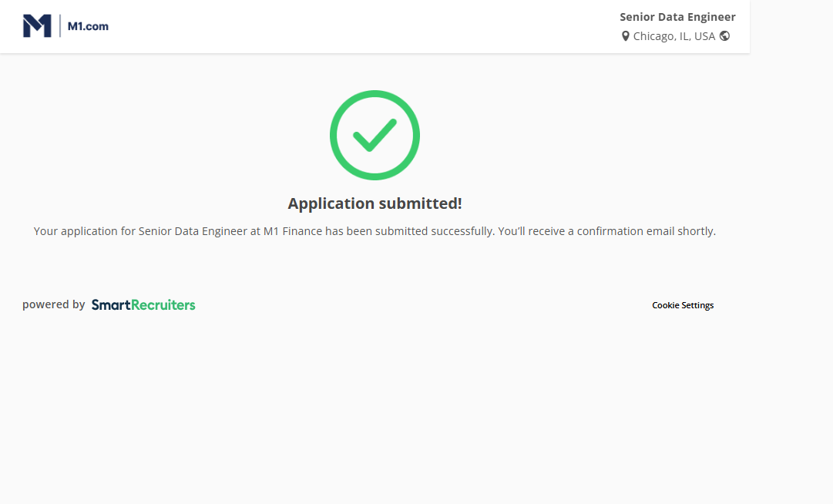Click the "powered by" footer text
Screen dimensions: 833x504
click(53, 304)
